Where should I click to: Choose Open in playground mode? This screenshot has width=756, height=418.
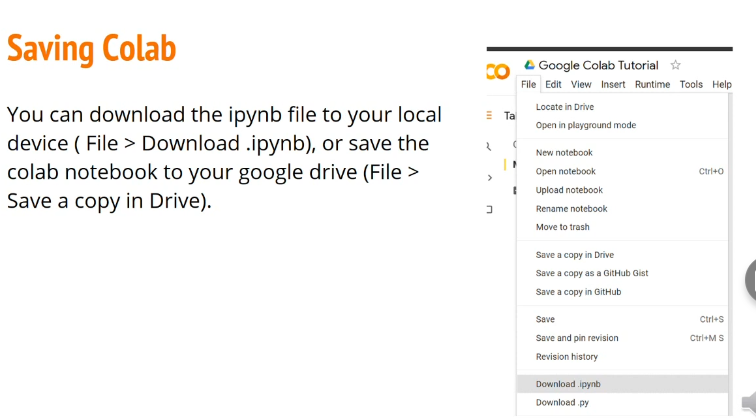click(x=622, y=125)
